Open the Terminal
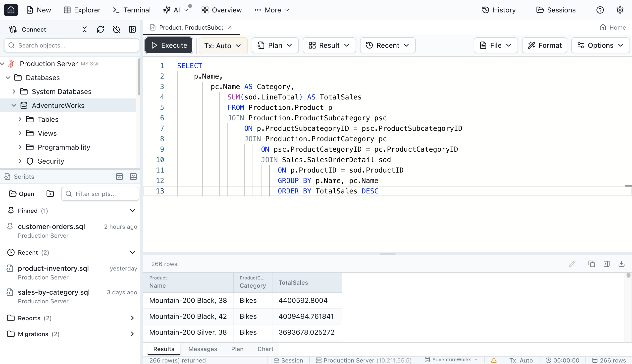The width and height of the screenshot is (632, 364). tap(132, 10)
